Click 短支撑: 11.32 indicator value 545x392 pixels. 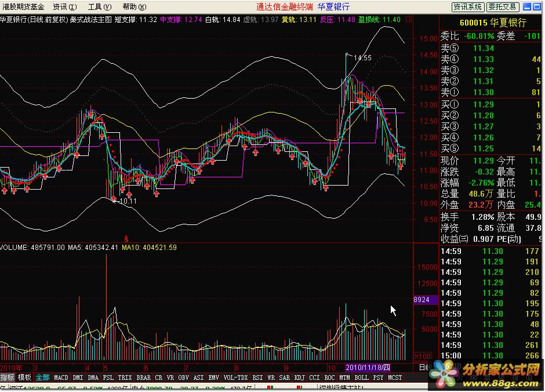(136, 20)
